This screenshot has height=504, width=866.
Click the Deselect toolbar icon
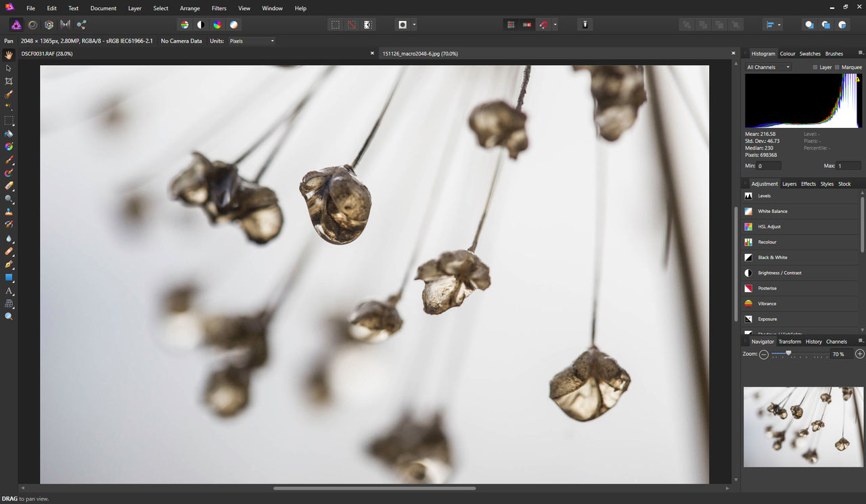point(351,24)
